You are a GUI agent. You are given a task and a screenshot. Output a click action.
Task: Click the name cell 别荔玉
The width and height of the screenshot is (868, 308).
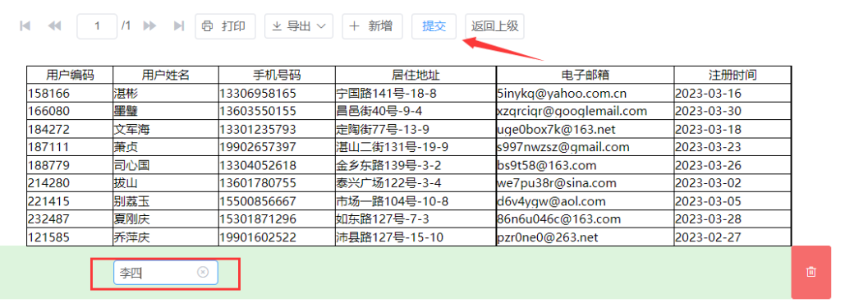coord(166,202)
